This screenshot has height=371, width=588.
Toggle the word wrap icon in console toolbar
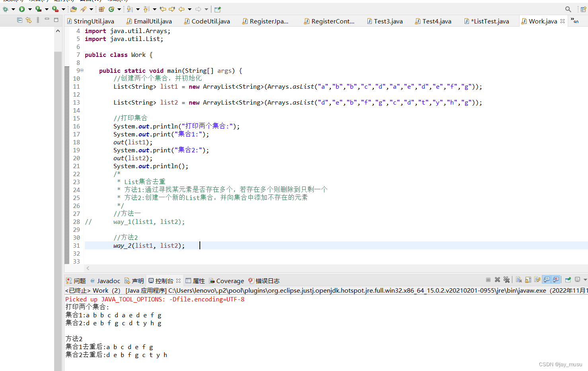pos(536,280)
